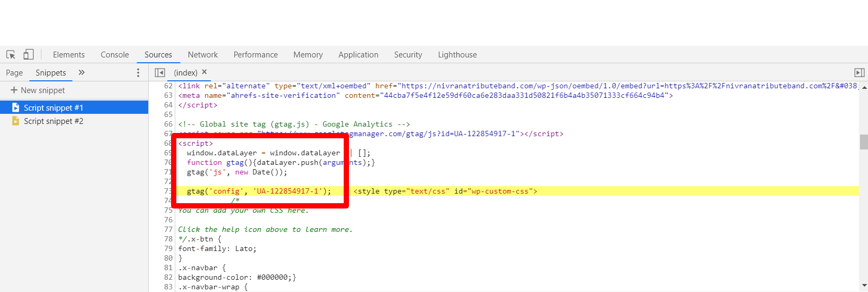The width and height of the screenshot is (868, 292).
Task: Click the New snippet button
Action: pyautogui.click(x=38, y=90)
